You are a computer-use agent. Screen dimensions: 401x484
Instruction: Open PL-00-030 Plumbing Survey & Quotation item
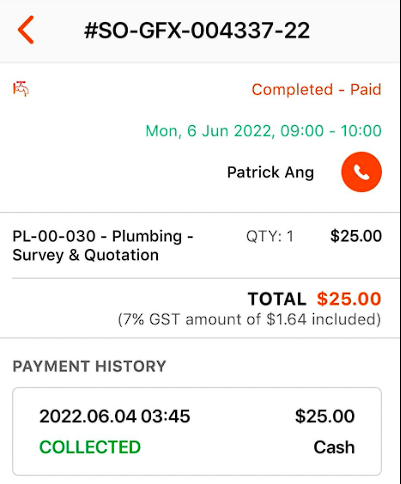coord(103,245)
